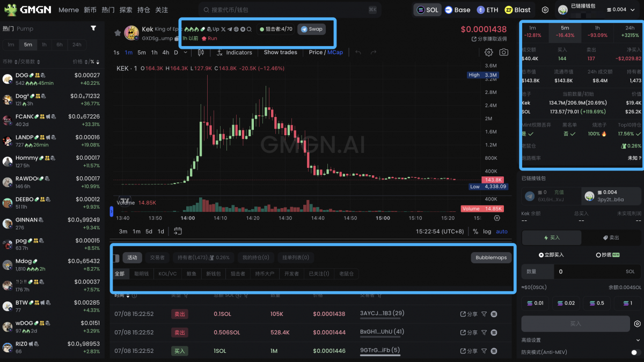Click the candlestick chart style icon

[x=201, y=52]
